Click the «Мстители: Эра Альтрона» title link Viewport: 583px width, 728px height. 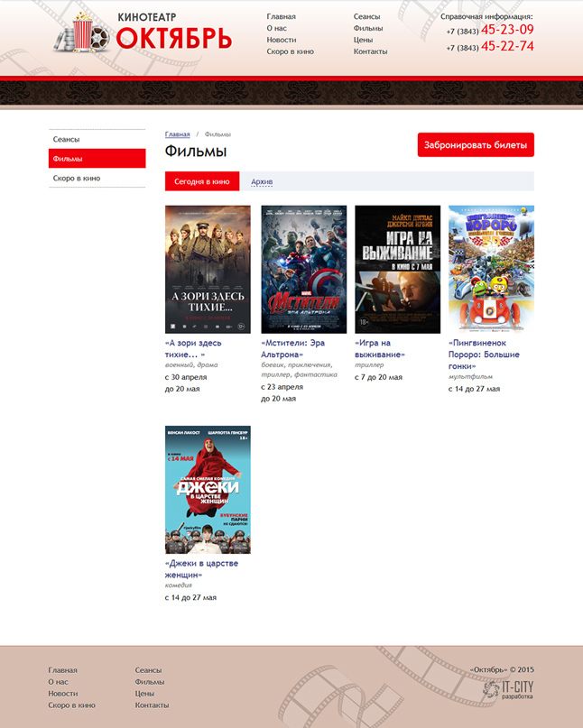pyautogui.click(x=292, y=349)
